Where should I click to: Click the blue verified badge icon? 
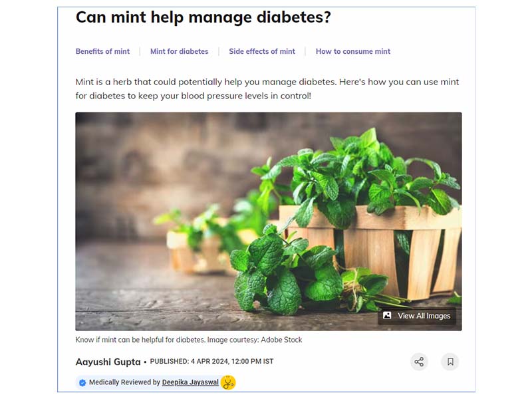[x=82, y=383]
